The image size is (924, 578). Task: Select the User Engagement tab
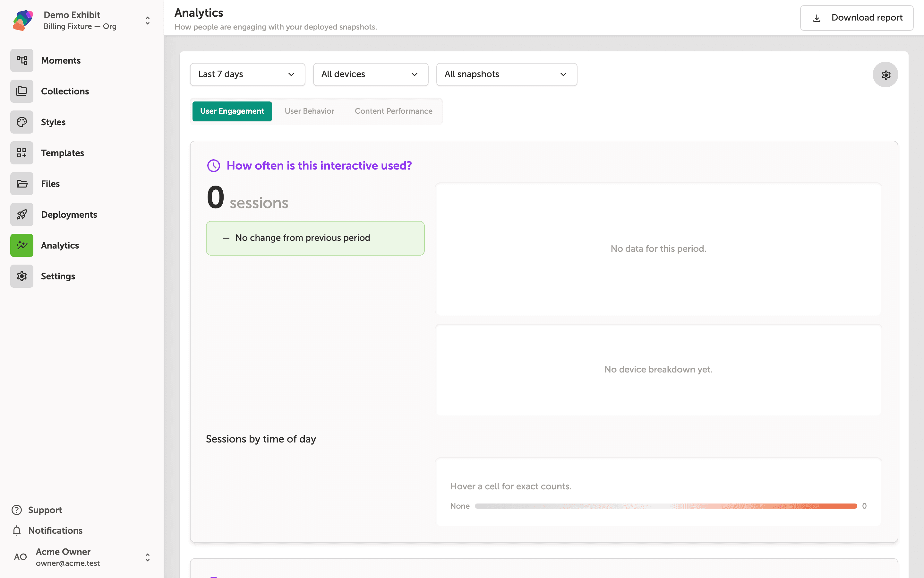coord(232,111)
